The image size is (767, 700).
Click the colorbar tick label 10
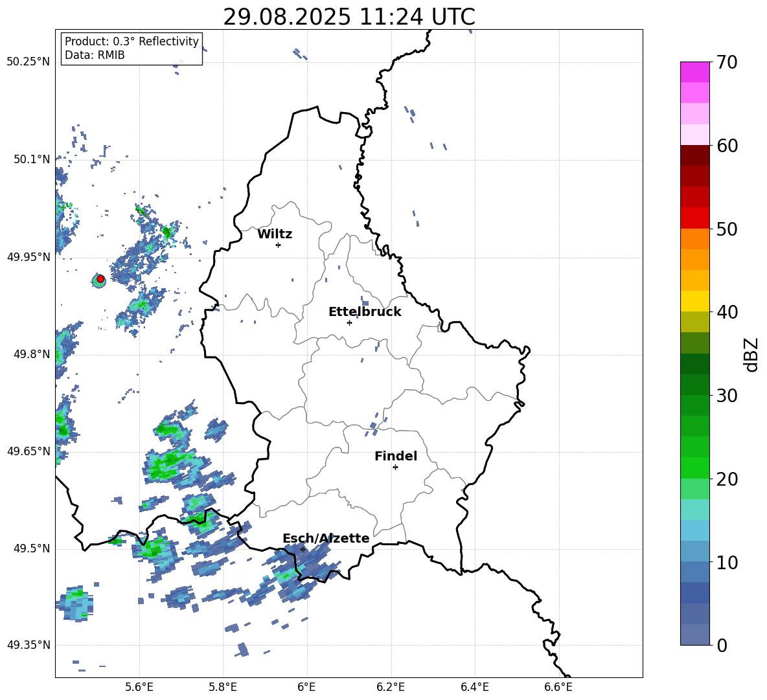727,562
